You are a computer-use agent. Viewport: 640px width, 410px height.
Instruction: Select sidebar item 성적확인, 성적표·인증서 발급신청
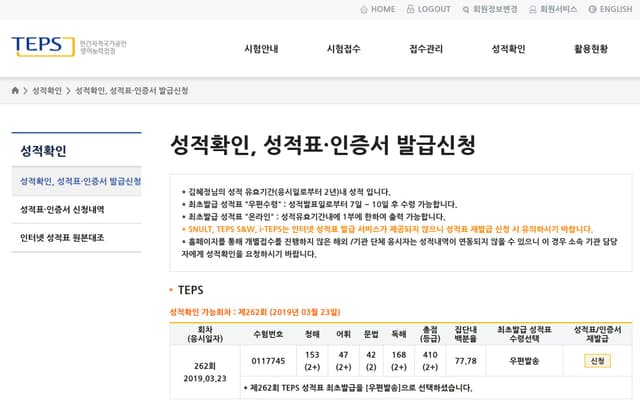[76, 181]
